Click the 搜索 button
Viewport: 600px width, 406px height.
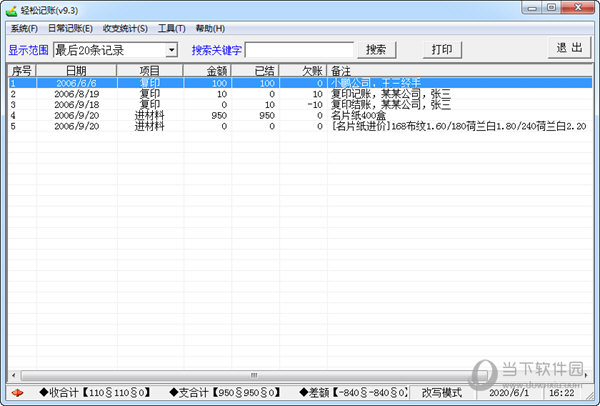(376, 49)
